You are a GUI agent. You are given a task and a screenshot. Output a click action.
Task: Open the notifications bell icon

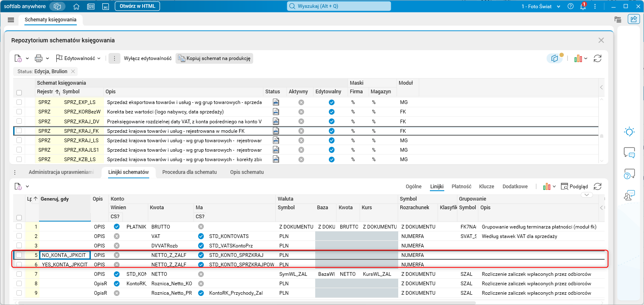[583, 7]
